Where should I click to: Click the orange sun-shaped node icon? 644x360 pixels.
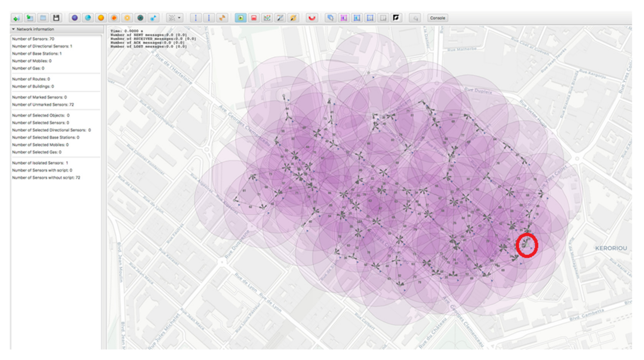point(127,18)
